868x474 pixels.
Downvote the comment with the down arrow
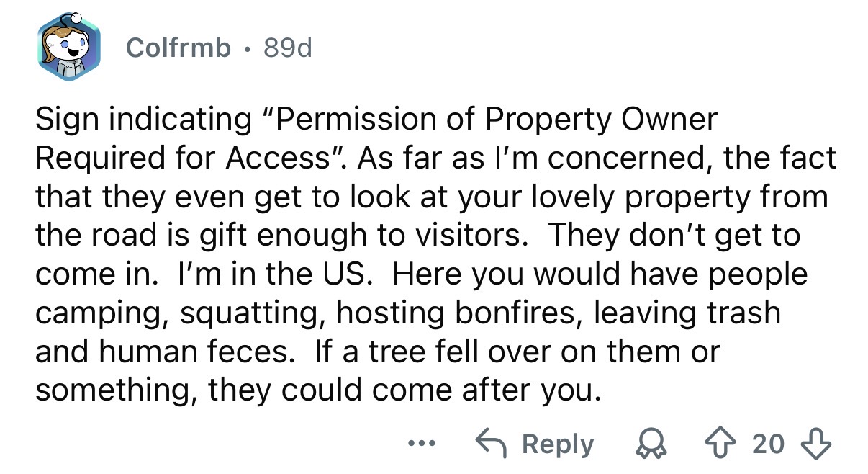pos(815,444)
